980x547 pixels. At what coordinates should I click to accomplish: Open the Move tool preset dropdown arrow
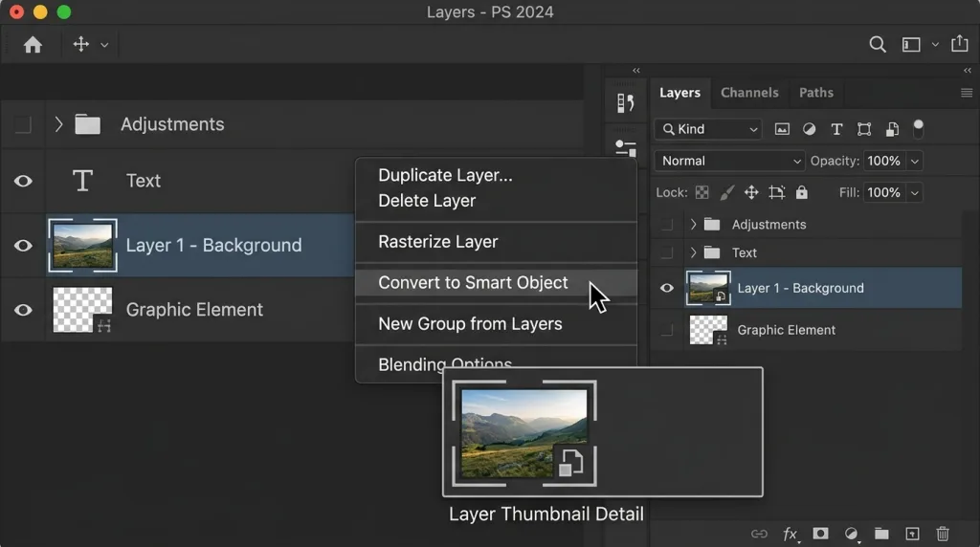point(104,45)
